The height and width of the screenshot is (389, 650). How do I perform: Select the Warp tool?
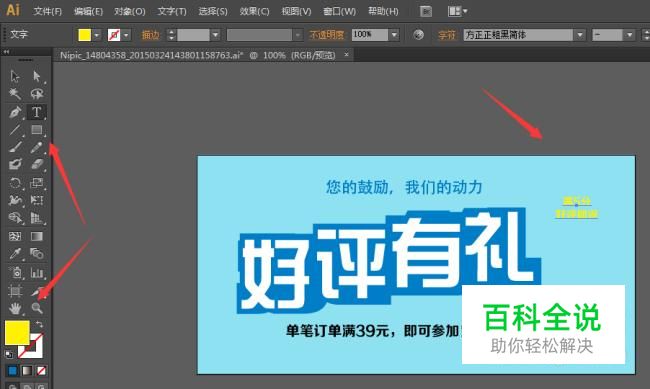click(x=15, y=201)
